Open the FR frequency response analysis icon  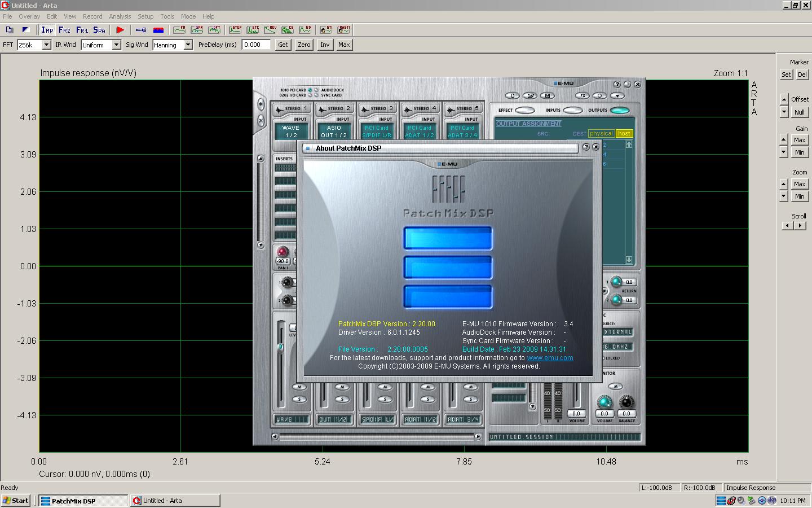(179, 30)
